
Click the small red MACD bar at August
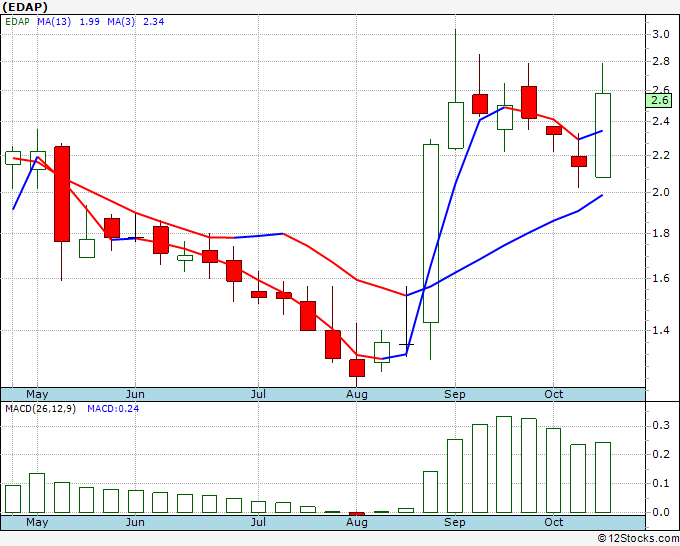click(x=357, y=514)
